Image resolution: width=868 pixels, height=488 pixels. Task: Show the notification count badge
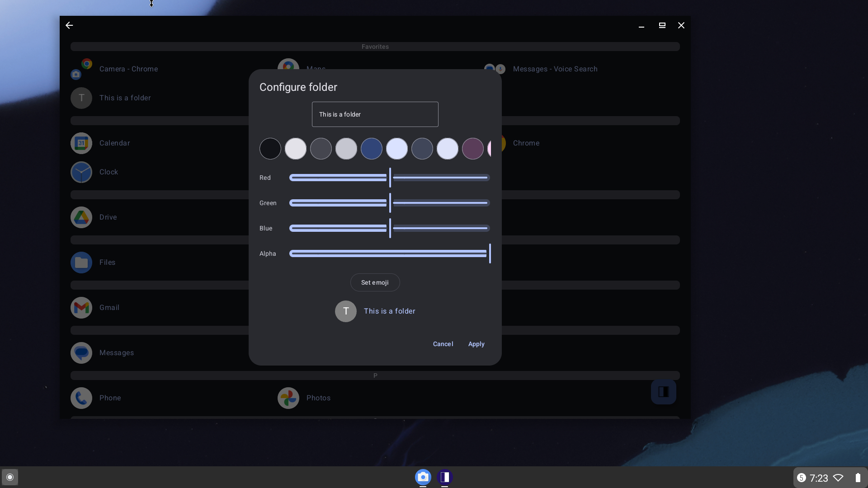coord(802,478)
